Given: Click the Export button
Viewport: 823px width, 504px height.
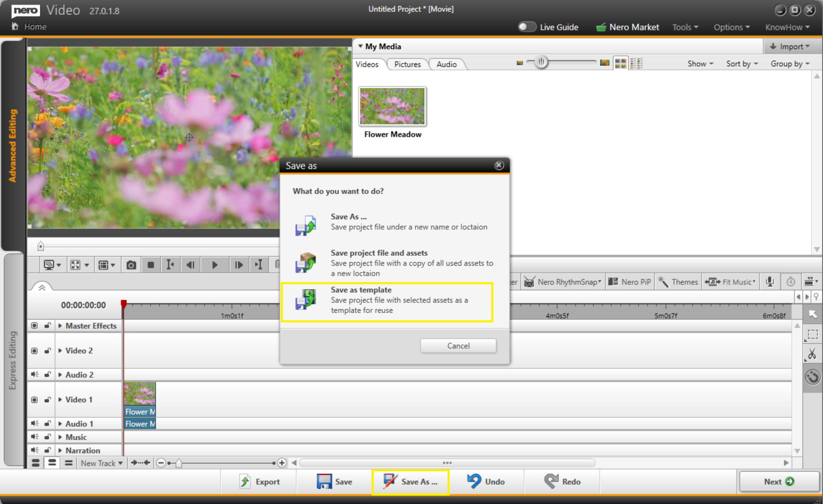Looking at the screenshot, I should click(x=259, y=482).
